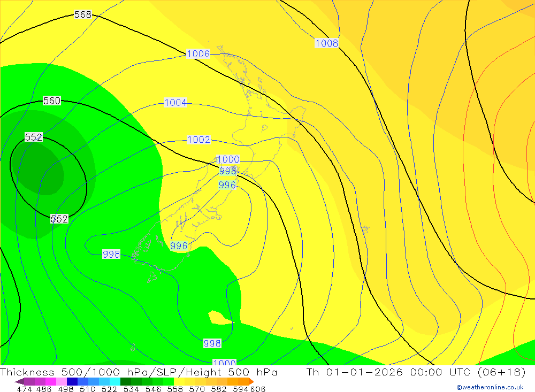Click the 568 height contour label

[83, 14]
